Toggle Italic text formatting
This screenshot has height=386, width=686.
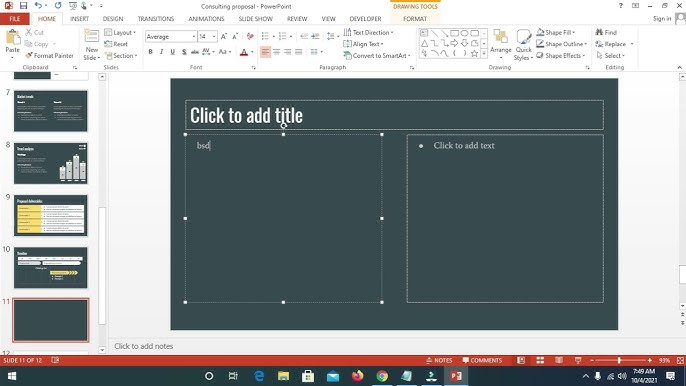(161, 52)
